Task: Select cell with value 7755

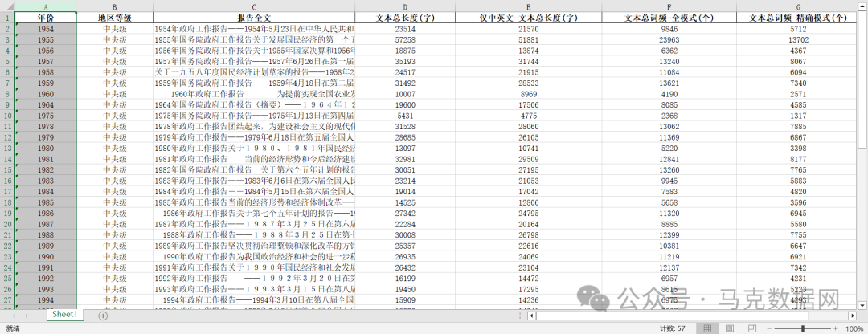Action: click(798, 235)
